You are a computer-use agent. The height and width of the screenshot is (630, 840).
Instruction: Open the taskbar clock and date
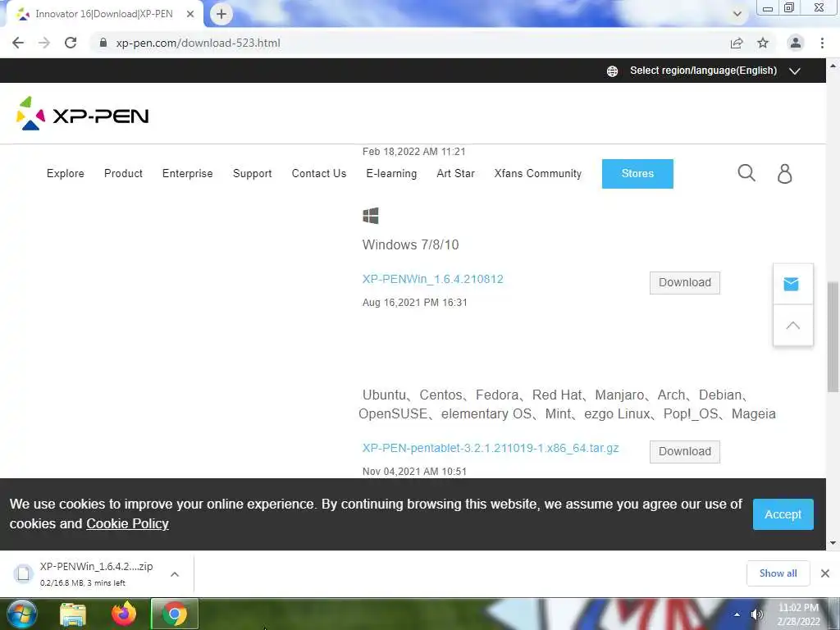tap(799, 614)
